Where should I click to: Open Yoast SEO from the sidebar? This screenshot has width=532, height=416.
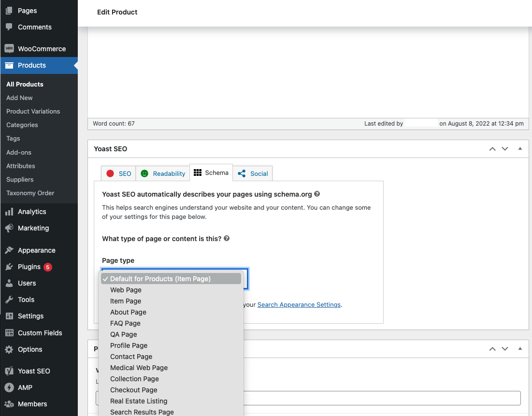pos(36,371)
